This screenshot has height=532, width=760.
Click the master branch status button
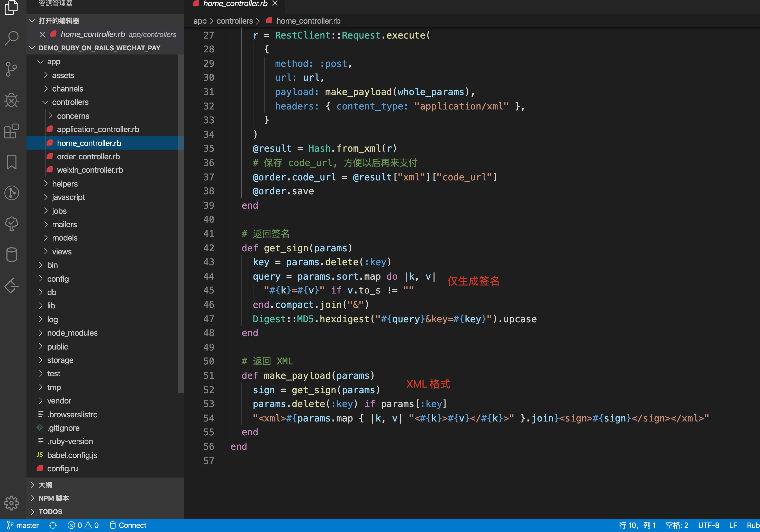click(x=23, y=525)
